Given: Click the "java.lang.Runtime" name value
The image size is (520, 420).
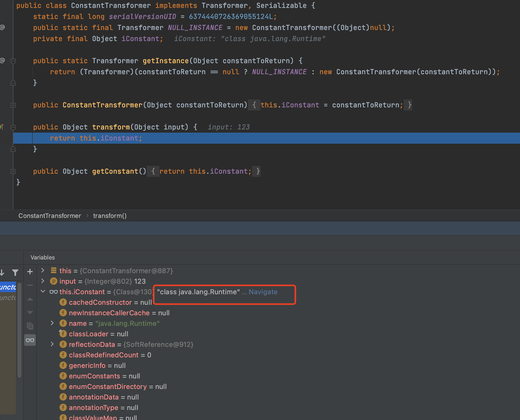Looking at the screenshot, I should [x=127, y=323].
